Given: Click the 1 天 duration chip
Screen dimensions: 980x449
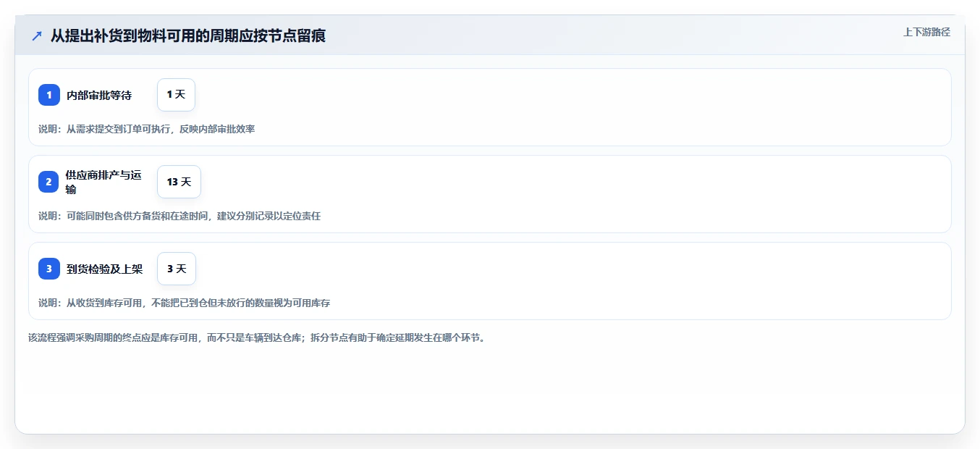Looking at the screenshot, I should [176, 95].
